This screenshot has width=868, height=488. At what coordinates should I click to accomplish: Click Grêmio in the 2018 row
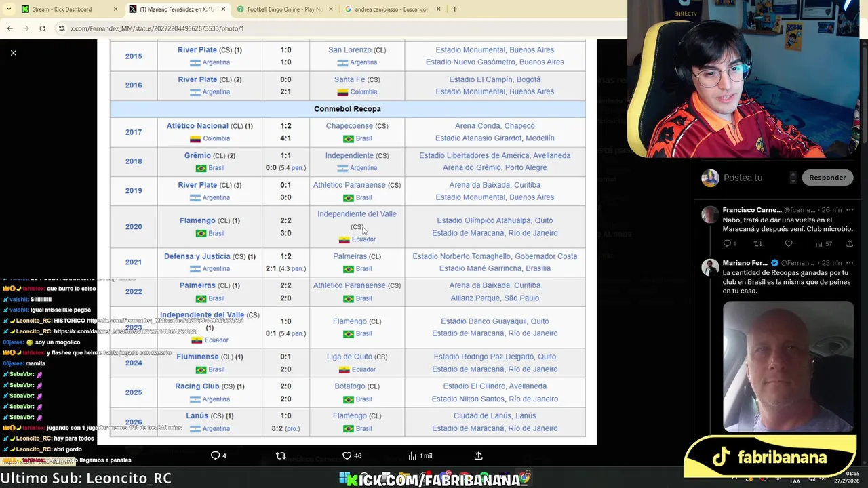(x=197, y=155)
